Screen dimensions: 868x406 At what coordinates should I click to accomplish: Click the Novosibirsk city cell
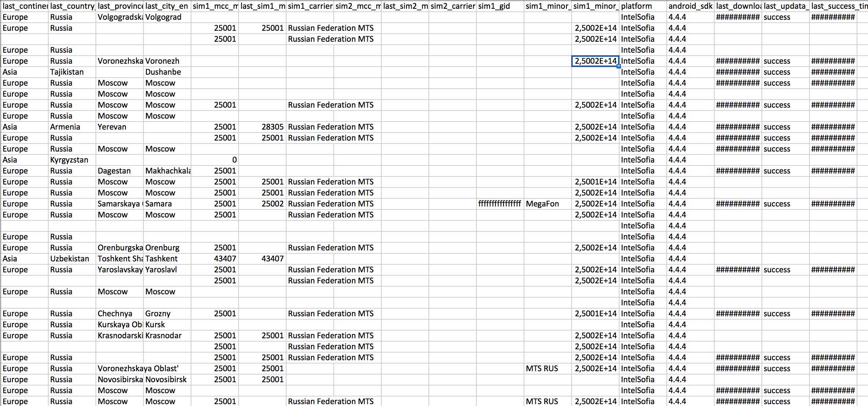pos(167,380)
